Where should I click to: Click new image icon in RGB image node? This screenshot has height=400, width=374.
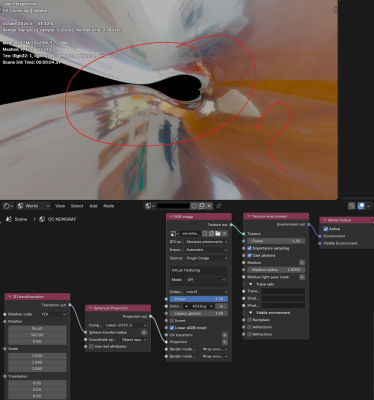pos(211,233)
